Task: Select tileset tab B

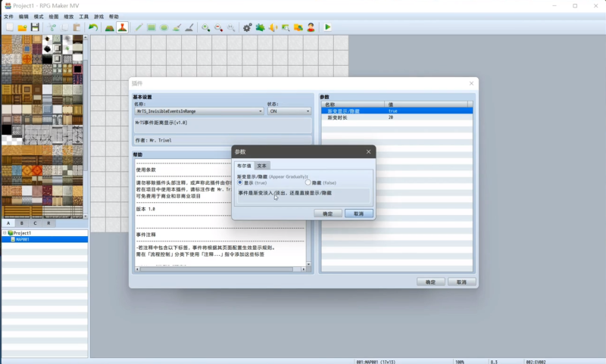Action: click(x=22, y=223)
